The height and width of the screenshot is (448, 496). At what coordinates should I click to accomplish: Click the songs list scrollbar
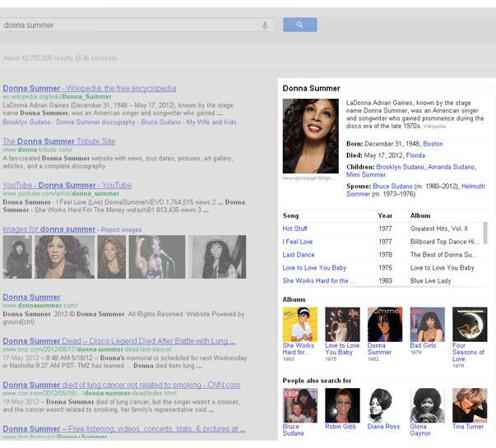point(485,233)
